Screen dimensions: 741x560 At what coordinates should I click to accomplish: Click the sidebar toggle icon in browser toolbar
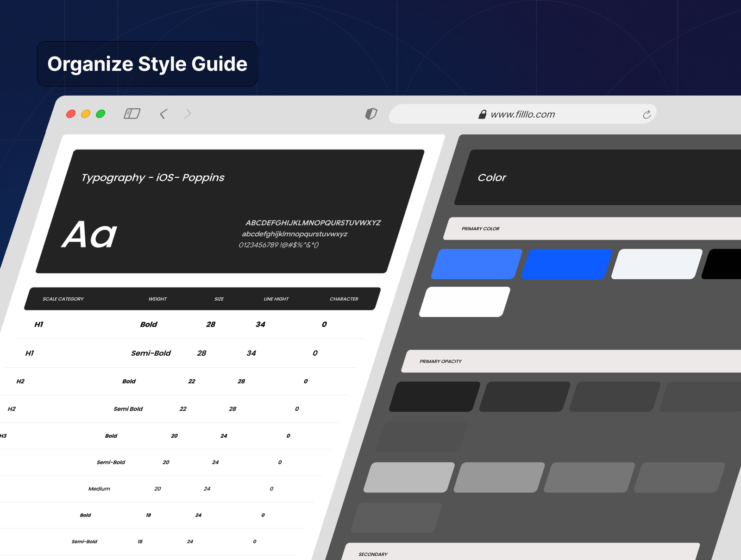pyautogui.click(x=132, y=113)
